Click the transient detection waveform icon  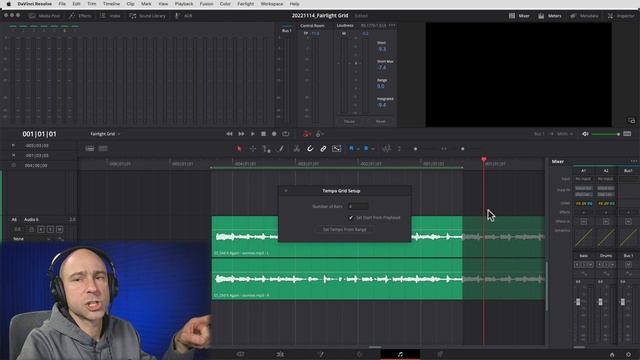click(386, 149)
